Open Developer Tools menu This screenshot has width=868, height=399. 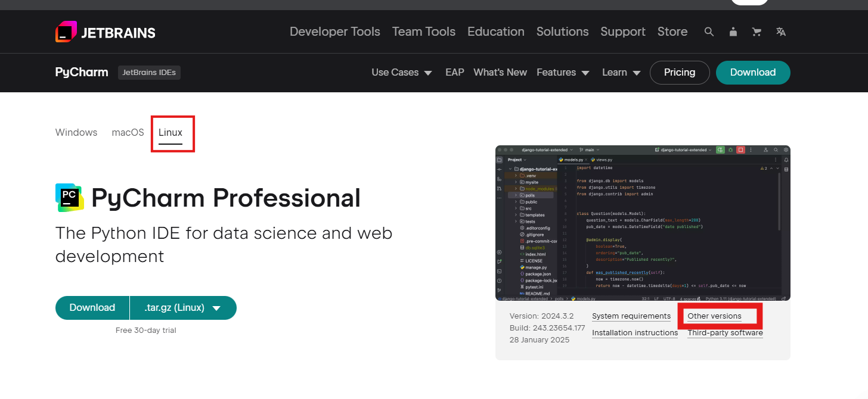(335, 32)
